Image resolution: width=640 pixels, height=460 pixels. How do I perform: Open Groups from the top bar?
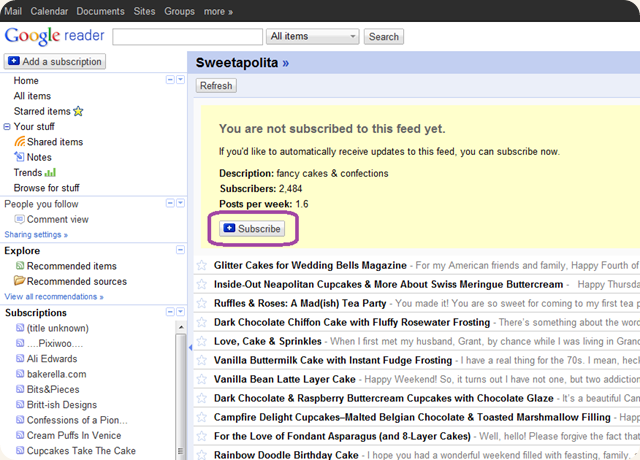tap(179, 11)
